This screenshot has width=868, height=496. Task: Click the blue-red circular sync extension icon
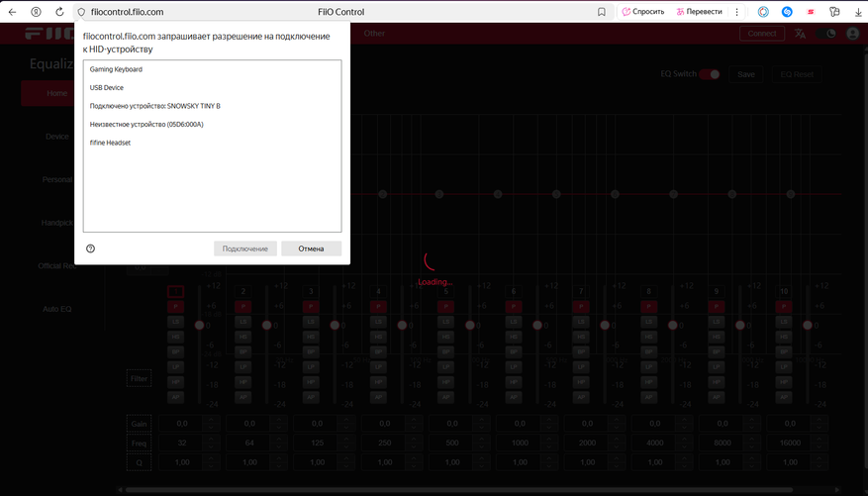click(x=763, y=12)
